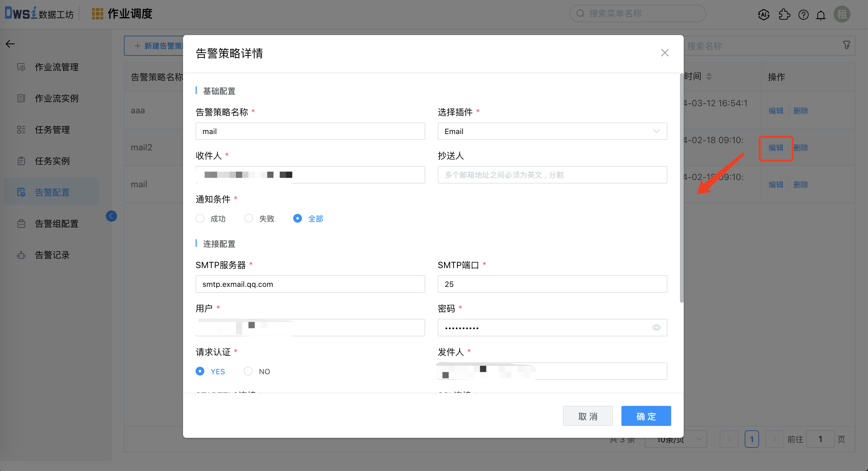868x471 pixels.
Task: Click the 任务管理 sidebar icon
Action: tap(21, 129)
